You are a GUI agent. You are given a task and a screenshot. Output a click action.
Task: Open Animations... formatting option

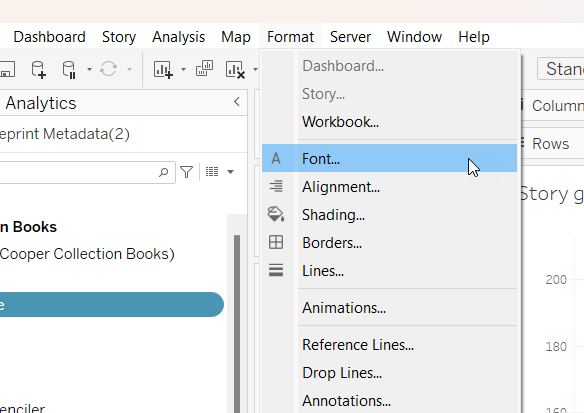(x=389, y=308)
